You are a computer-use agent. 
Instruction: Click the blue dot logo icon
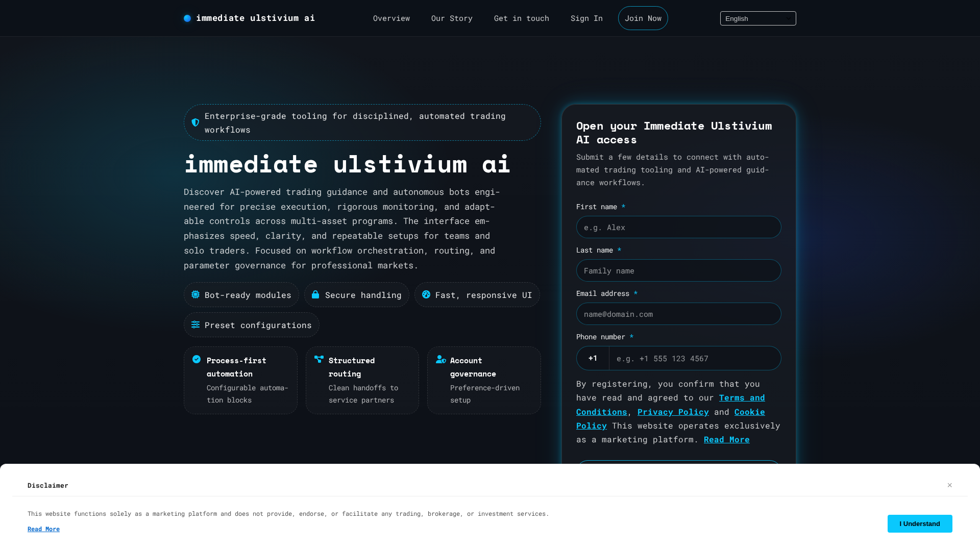click(x=187, y=18)
